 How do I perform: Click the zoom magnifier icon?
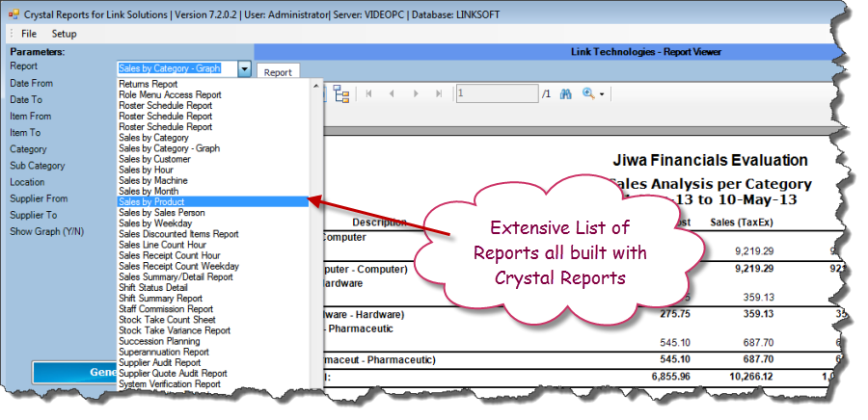[588, 93]
